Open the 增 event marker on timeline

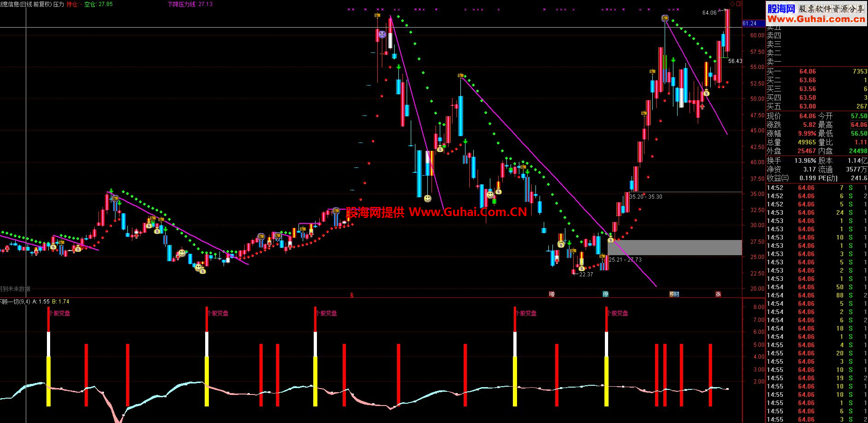pyautogui.click(x=552, y=294)
